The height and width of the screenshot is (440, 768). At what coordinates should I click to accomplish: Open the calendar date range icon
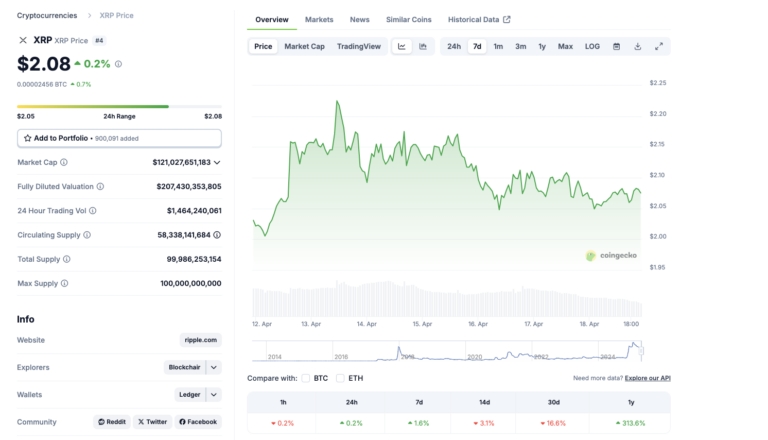(x=616, y=47)
